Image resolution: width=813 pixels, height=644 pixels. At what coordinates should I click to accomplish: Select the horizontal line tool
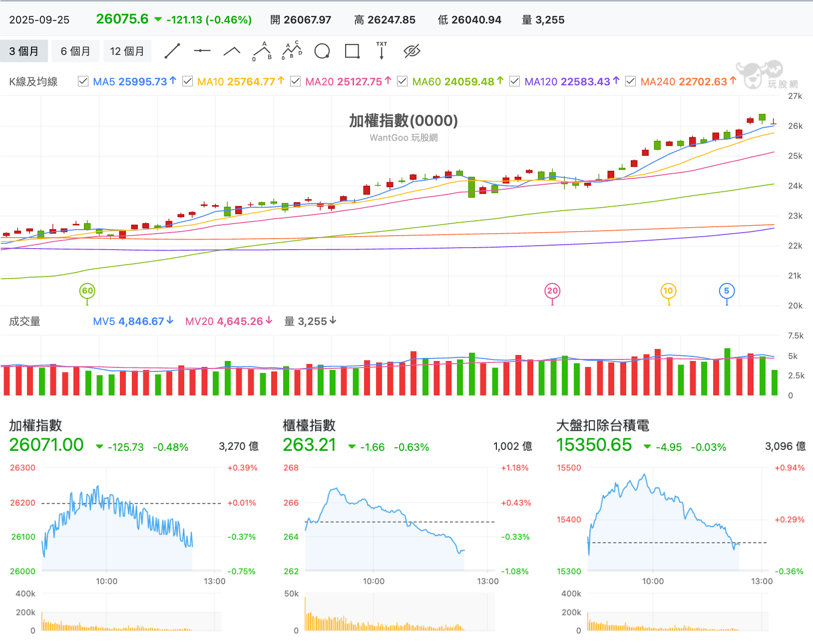[x=202, y=50]
